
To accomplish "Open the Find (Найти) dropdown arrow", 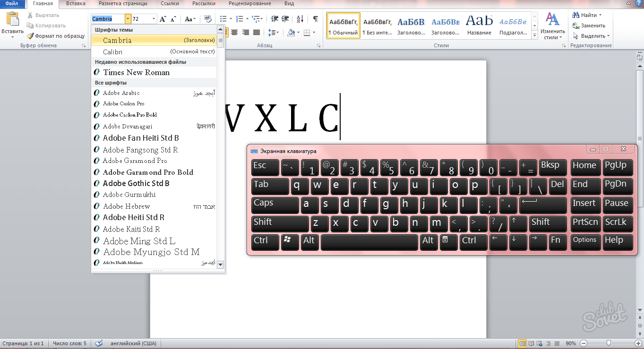I will pos(600,16).
